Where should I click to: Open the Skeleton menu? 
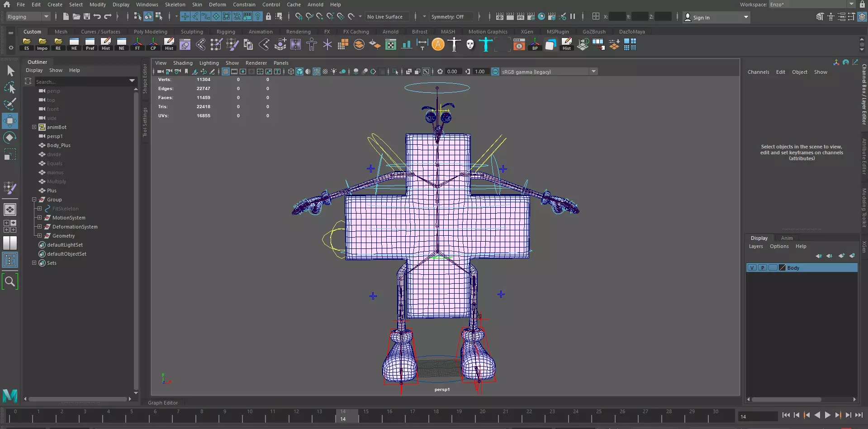(x=175, y=4)
